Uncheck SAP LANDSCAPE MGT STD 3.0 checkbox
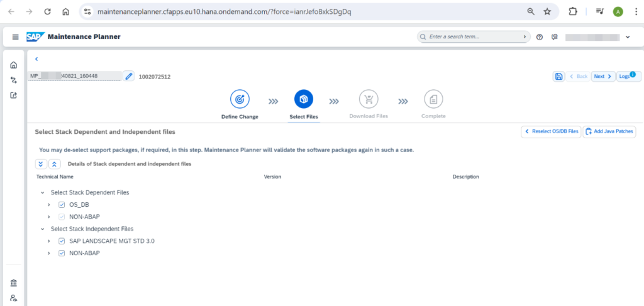The height and width of the screenshot is (306, 644). [62, 241]
